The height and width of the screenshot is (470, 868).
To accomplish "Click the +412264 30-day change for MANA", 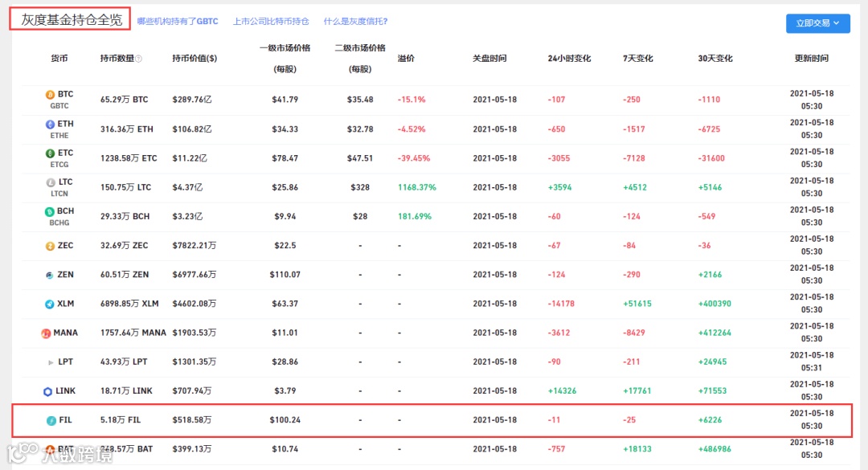I will tap(714, 333).
